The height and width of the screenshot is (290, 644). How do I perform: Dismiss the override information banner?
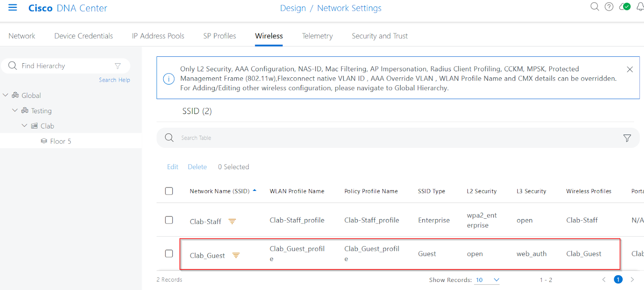point(630,69)
